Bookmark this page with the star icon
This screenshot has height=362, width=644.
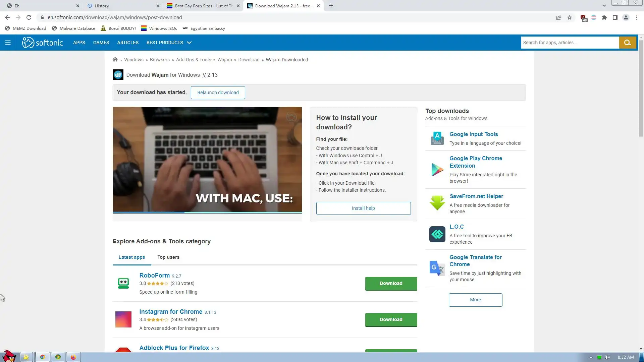pyautogui.click(x=570, y=17)
